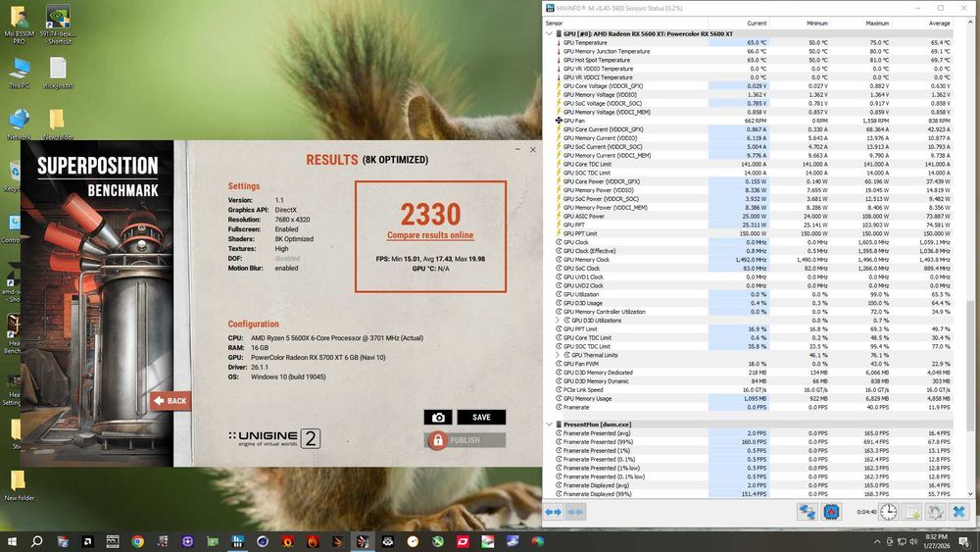Select the GPU Temperature sensor row
Image resolution: width=980 pixels, height=552 pixels.
click(755, 42)
